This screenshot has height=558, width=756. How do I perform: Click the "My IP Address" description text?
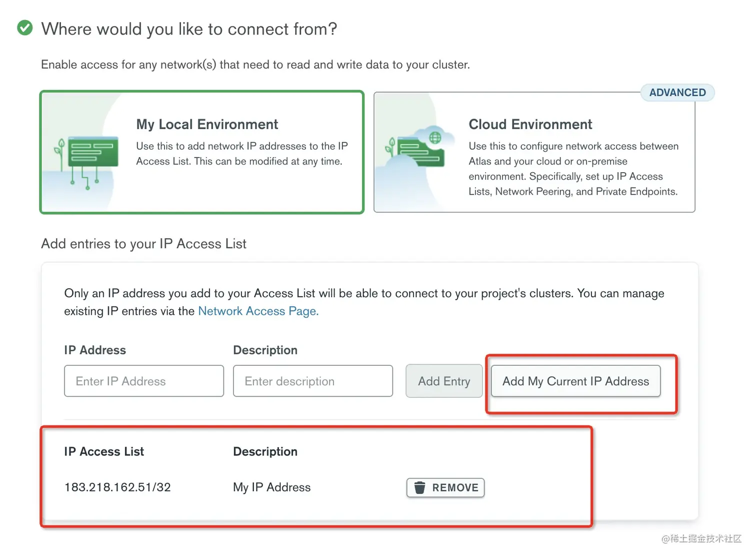coord(271,487)
